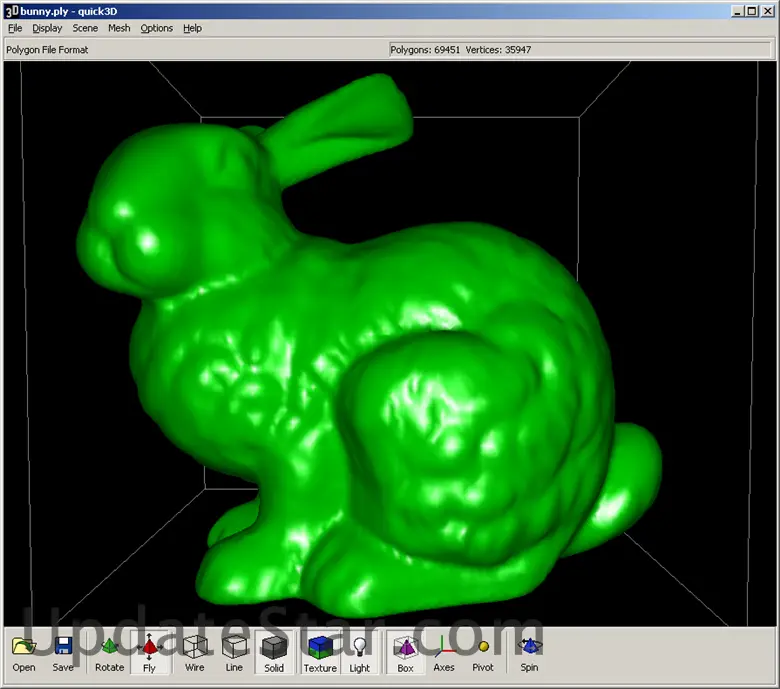The width and height of the screenshot is (780, 689).
Task: Expand the Scene menu
Action: [x=85, y=28]
